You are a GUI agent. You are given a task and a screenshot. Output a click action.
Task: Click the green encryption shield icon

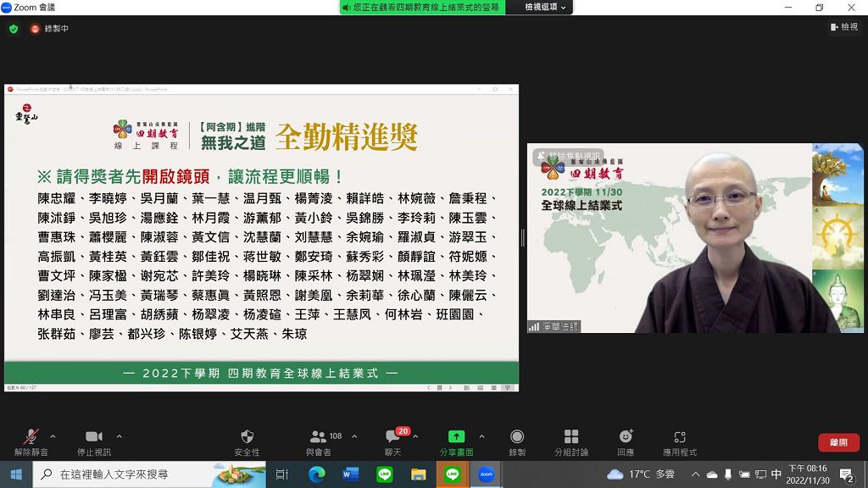coord(14,29)
